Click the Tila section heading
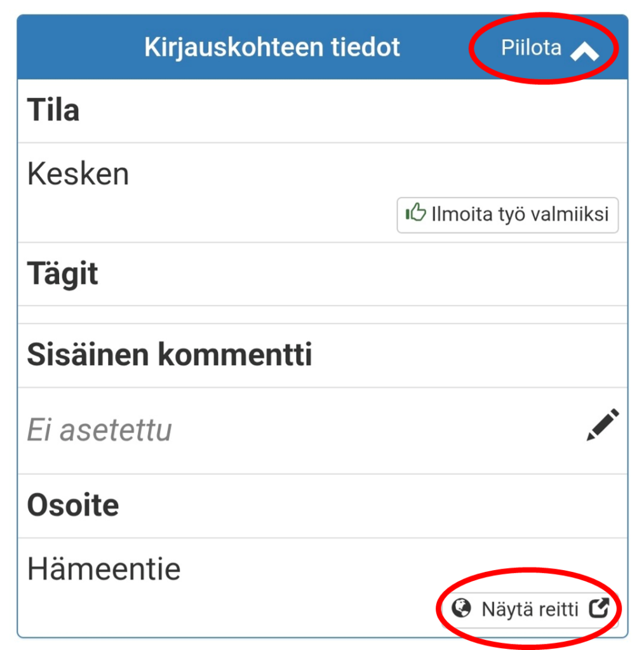 [x=53, y=110]
